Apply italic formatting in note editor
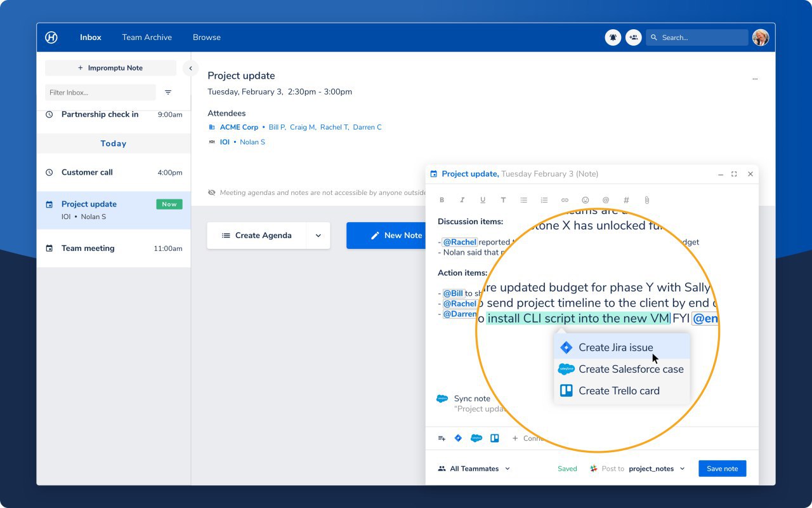Screen dimensions: 812x508 pos(462,200)
